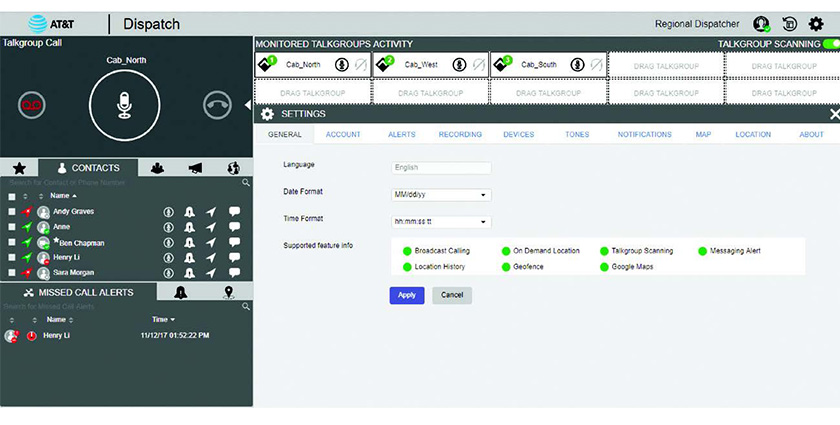Select Henry Li contact checkbox
The height and width of the screenshot is (425, 840).
pyautogui.click(x=12, y=258)
